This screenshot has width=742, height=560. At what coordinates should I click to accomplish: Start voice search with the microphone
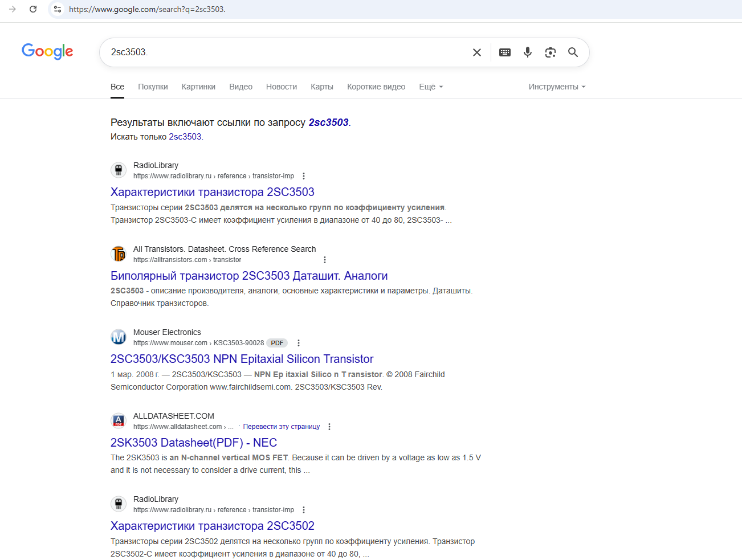click(x=528, y=52)
